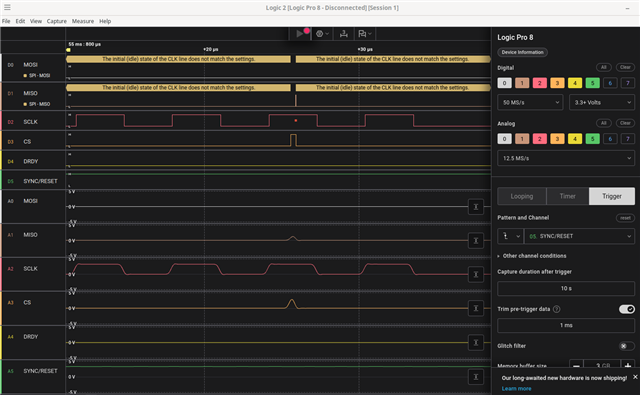Turn off Trim pre-trigger data switch
640x395 pixels.
pos(627,309)
